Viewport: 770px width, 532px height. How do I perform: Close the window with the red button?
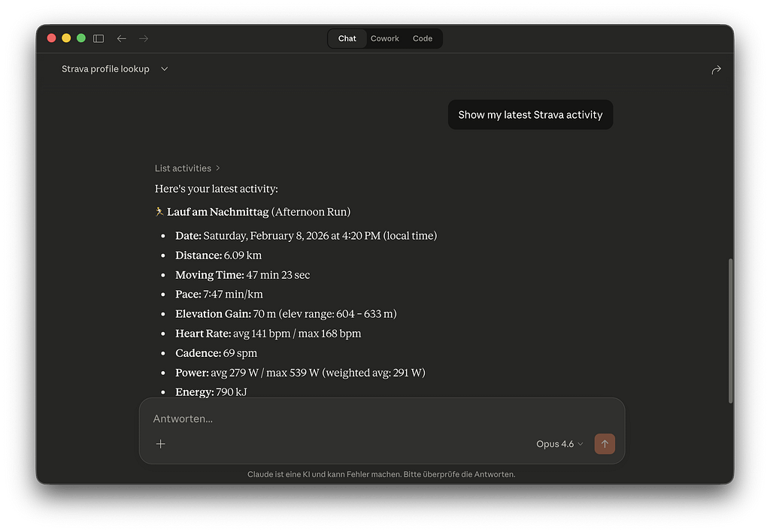point(52,38)
